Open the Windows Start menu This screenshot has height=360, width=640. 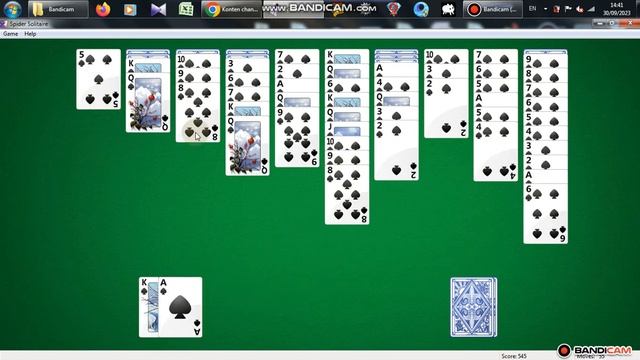(x=12, y=9)
